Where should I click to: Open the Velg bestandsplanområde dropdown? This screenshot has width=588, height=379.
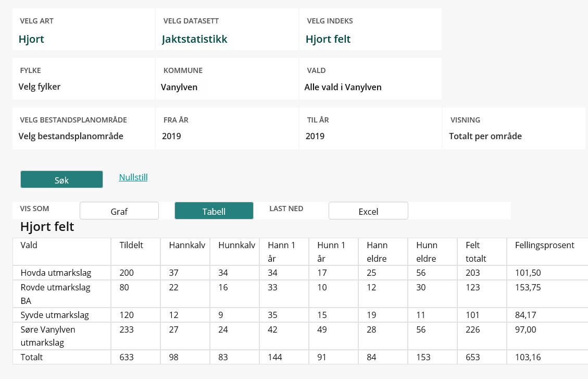click(84, 128)
